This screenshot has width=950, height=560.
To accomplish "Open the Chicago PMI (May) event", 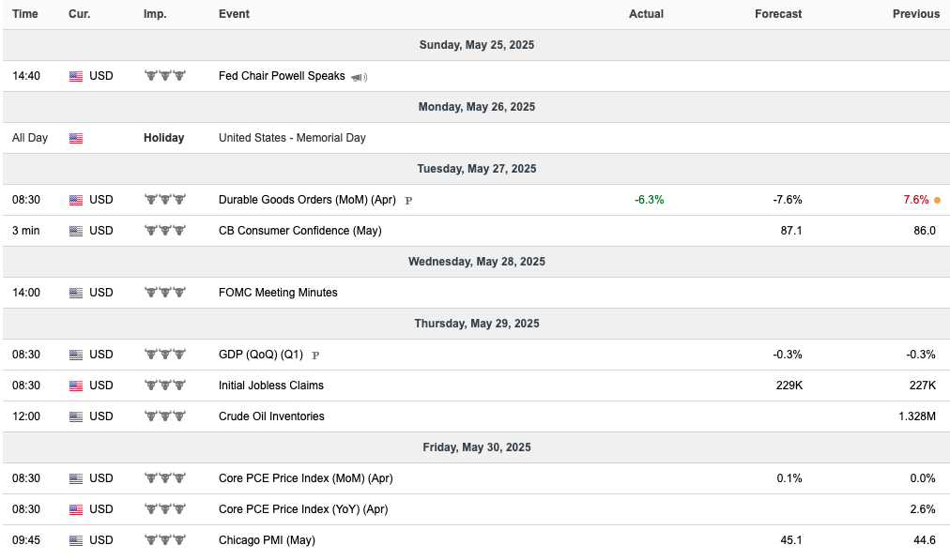I will (x=267, y=540).
